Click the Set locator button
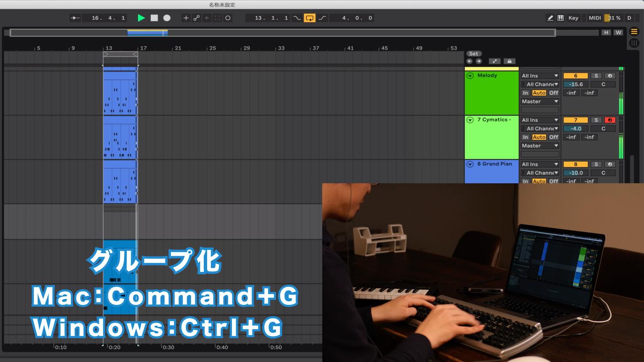This screenshot has height=362, width=644. point(473,54)
